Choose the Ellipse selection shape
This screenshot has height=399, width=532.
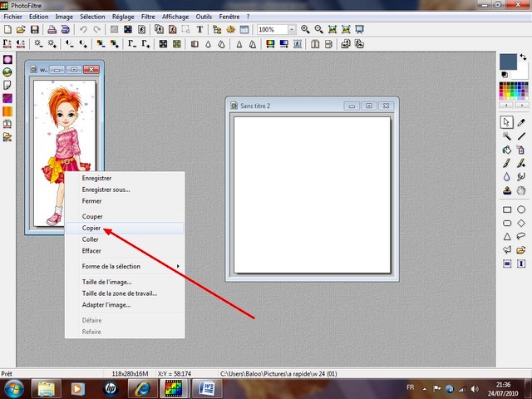click(x=521, y=209)
